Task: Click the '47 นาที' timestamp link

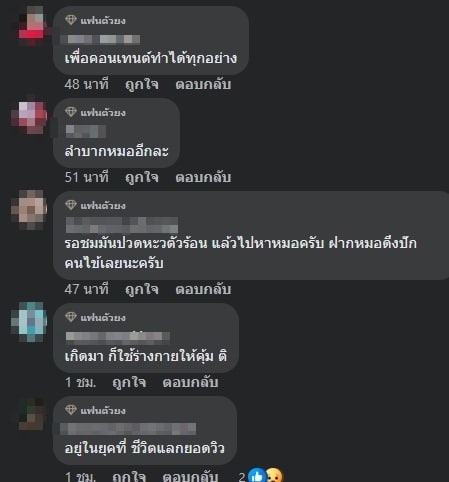Action: tap(87, 289)
